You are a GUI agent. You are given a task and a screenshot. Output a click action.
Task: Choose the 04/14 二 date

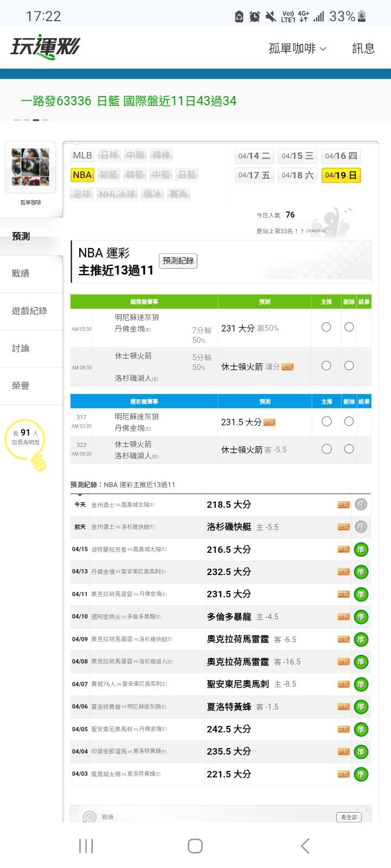coord(254,156)
